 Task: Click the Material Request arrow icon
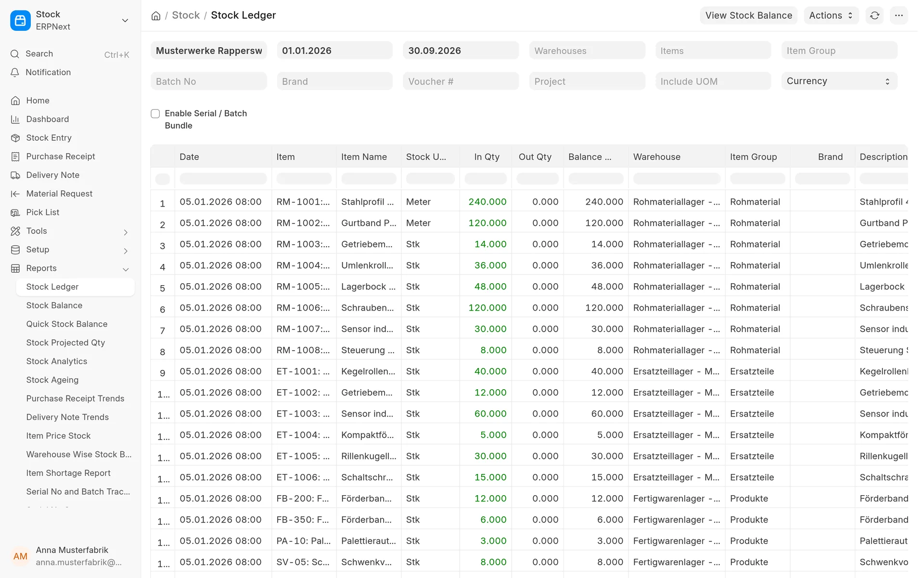(15, 194)
